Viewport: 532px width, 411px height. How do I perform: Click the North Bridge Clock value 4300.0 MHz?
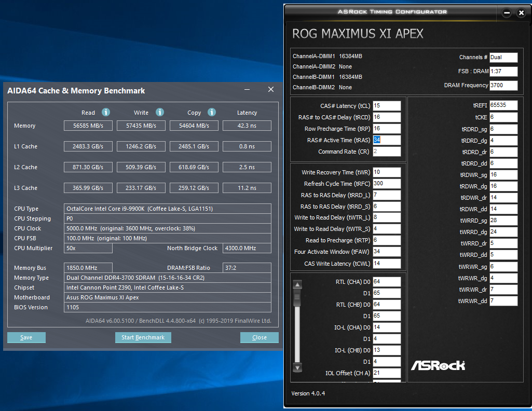pos(247,248)
